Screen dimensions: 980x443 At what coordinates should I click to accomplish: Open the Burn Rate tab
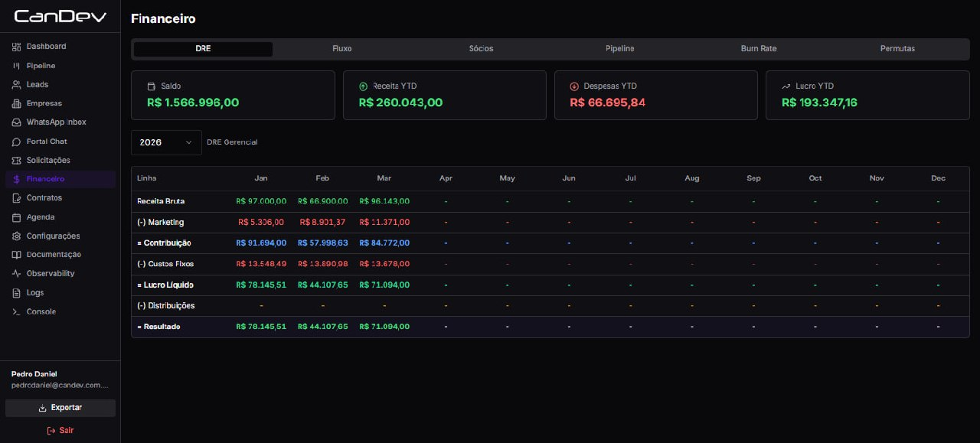point(758,48)
